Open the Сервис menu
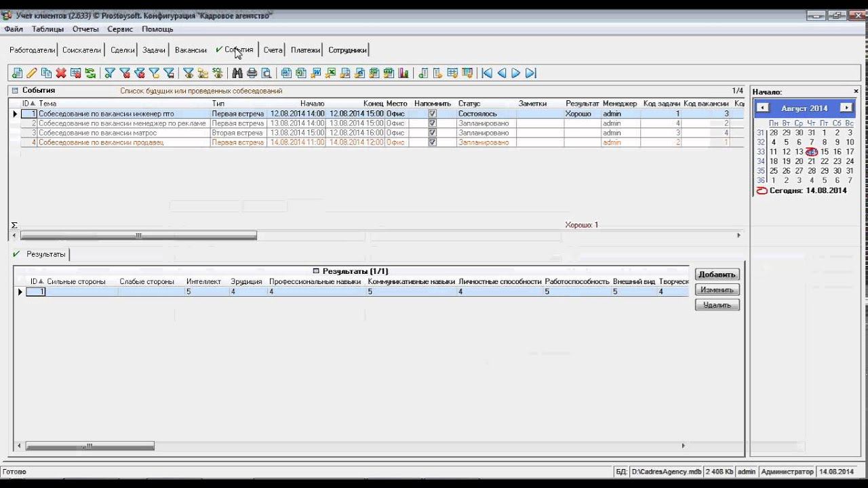Screen dimensions: 868x488 pos(120,29)
